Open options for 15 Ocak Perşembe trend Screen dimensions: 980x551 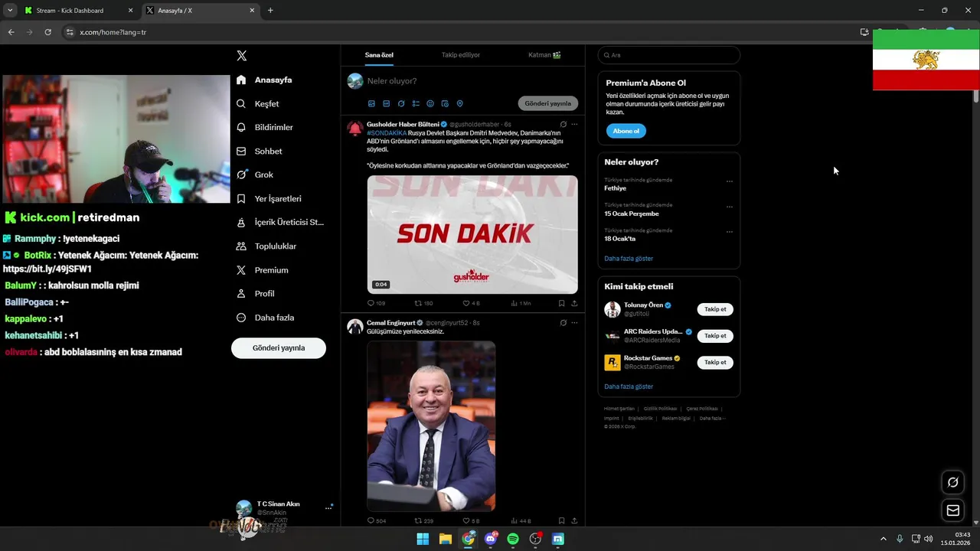pyautogui.click(x=729, y=207)
